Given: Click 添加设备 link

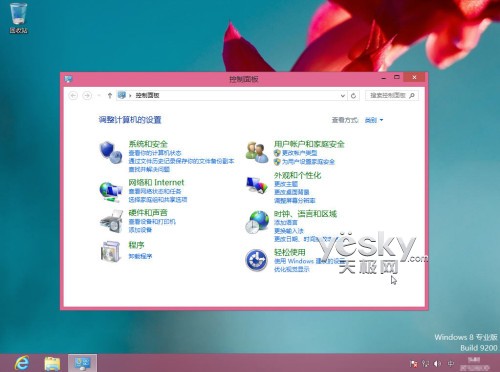Looking at the screenshot, I should pyautogui.click(x=140, y=230).
